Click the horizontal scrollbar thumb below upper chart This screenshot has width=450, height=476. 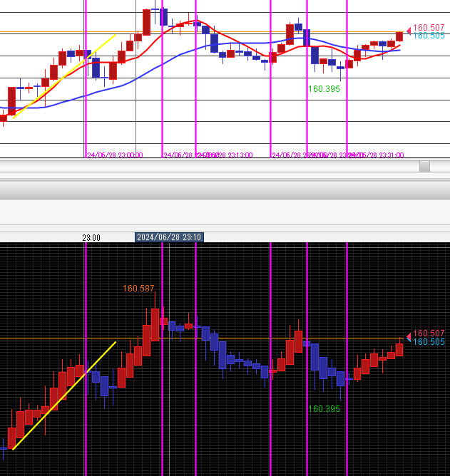424,167
